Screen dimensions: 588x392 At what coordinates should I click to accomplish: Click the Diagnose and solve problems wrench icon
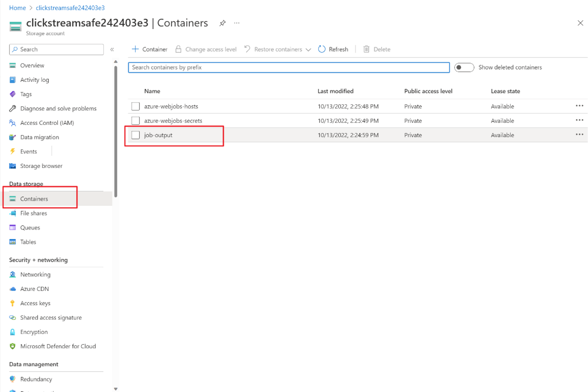[12, 109]
